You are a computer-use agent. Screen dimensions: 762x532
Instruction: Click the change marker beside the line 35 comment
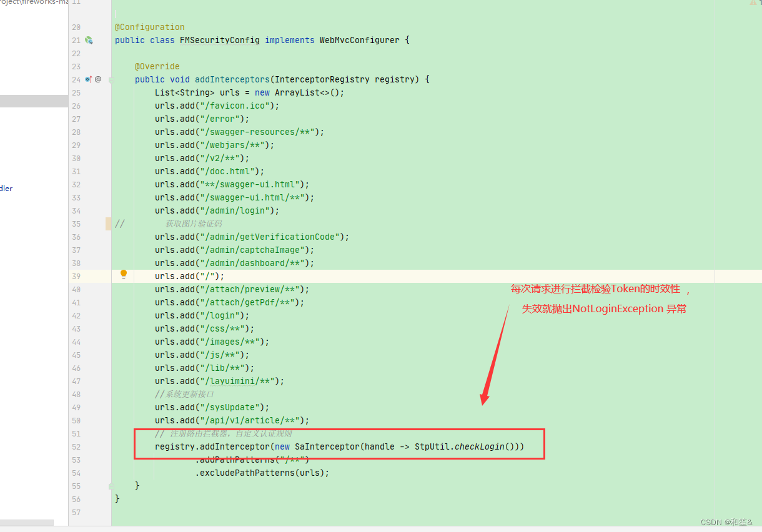click(x=108, y=224)
